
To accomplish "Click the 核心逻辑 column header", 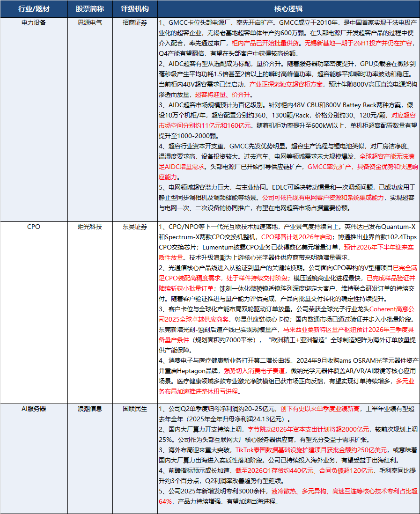I will (x=288, y=9).
